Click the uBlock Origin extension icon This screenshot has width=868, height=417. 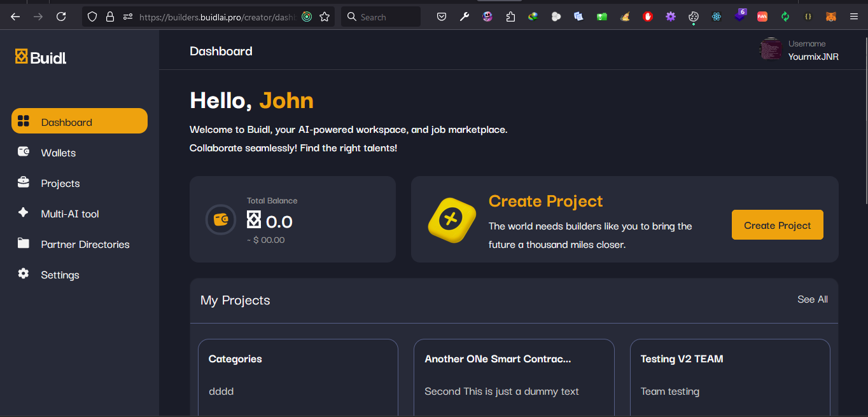(647, 17)
